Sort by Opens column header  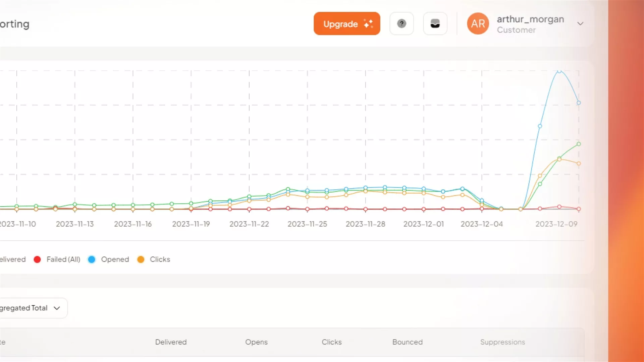coord(256,342)
